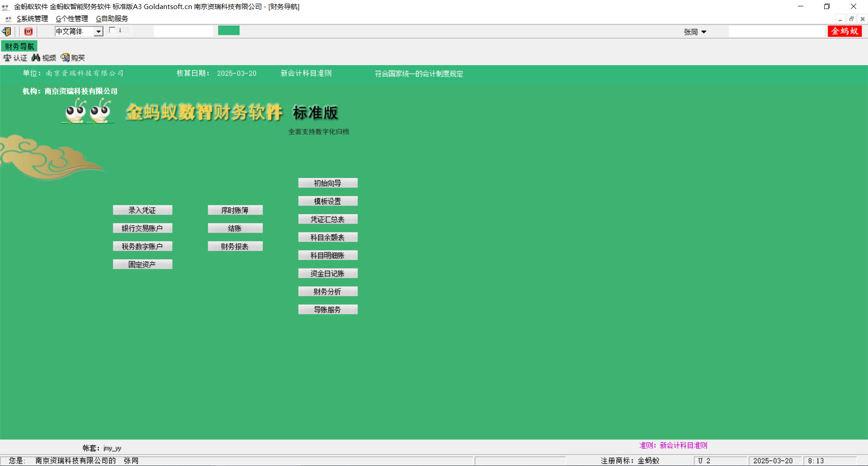Screen dimensions: 868x466
Task: Click the 视频 binoculars icon
Action: click(x=44, y=58)
